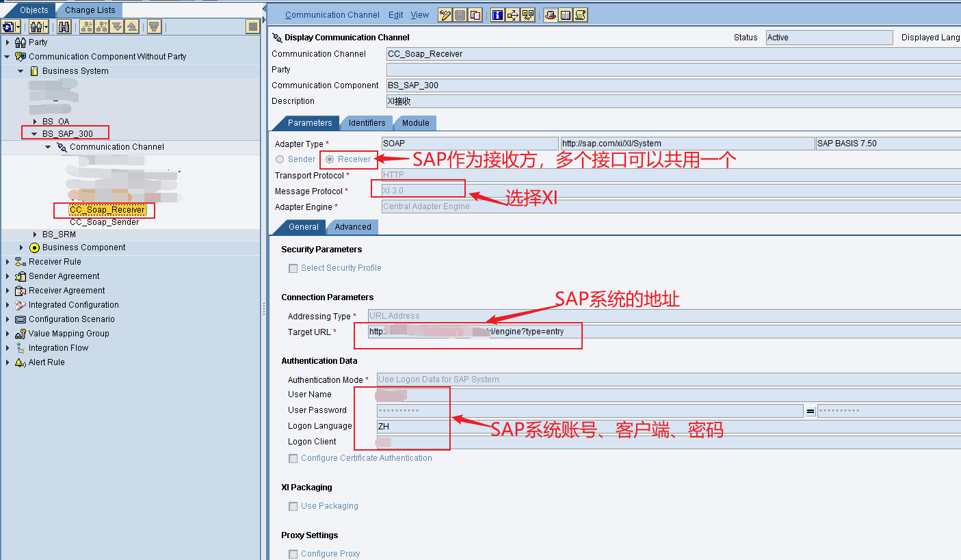Click the Message Protocol XI 3.0 field
Viewport: 961px width, 560px height.
[670, 191]
